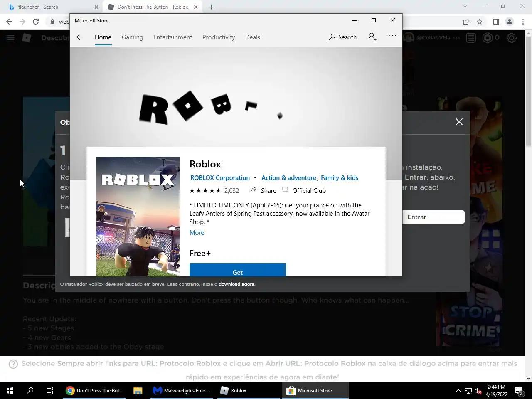Open Roblox Robux icon
The width and height of the screenshot is (532, 399).
tap(487, 38)
